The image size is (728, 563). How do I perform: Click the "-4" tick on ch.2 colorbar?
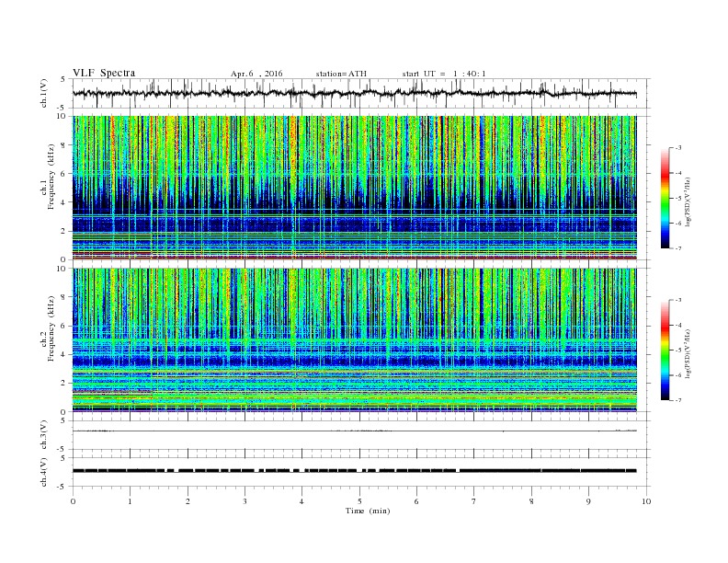coord(678,325)
